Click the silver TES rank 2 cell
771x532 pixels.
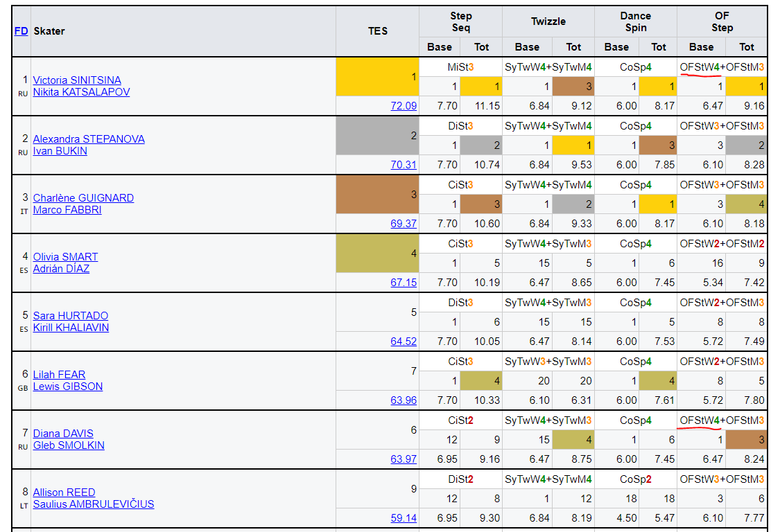point(377,136)
